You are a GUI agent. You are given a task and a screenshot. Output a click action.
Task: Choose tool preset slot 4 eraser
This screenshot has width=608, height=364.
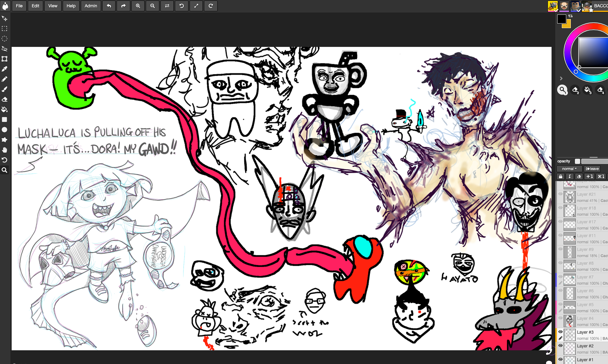[600, 90]
